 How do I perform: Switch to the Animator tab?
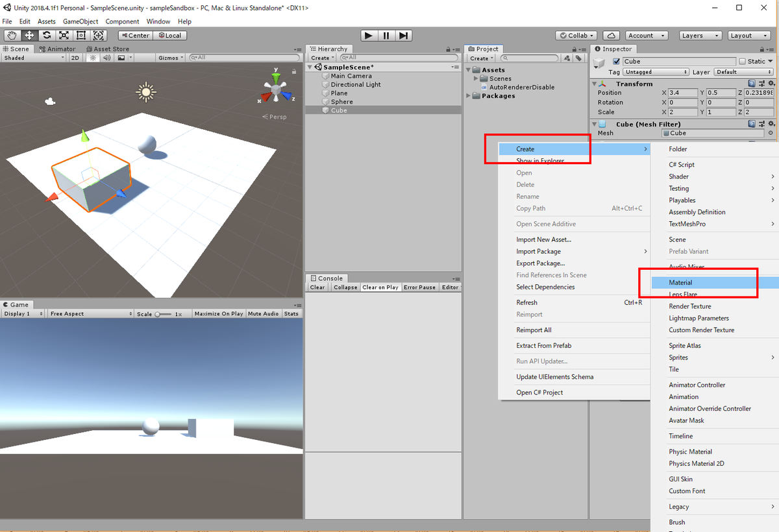tap(56, 49)
